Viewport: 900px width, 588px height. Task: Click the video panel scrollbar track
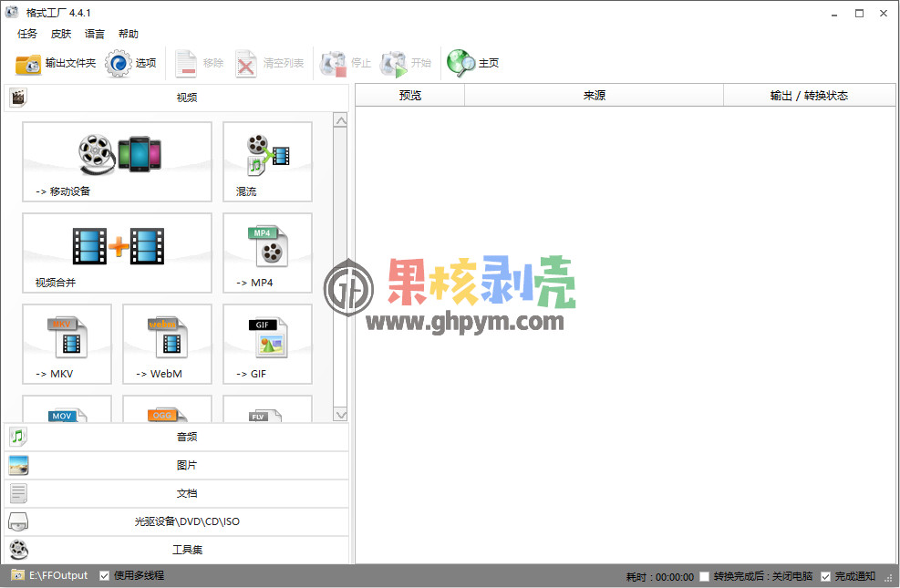pos(340,267)
